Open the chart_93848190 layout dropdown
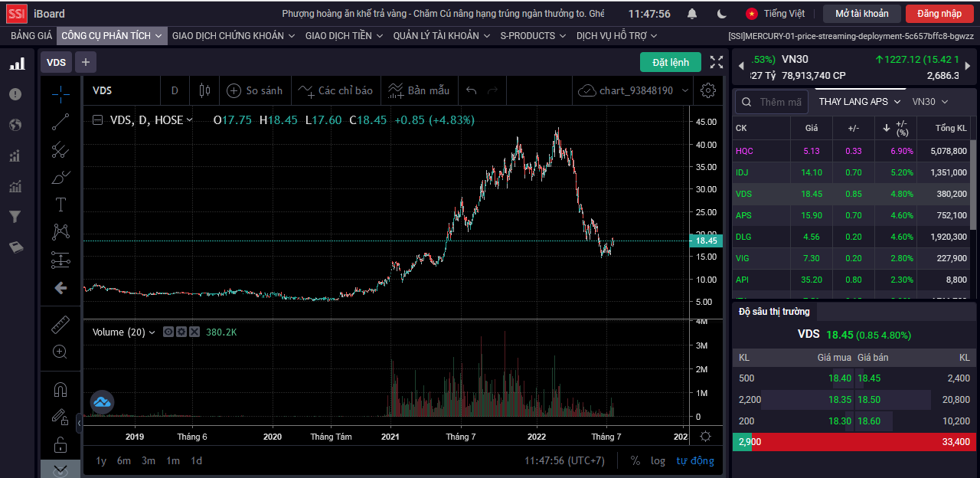This screenshot has width=980, height=478. [685, 90]
